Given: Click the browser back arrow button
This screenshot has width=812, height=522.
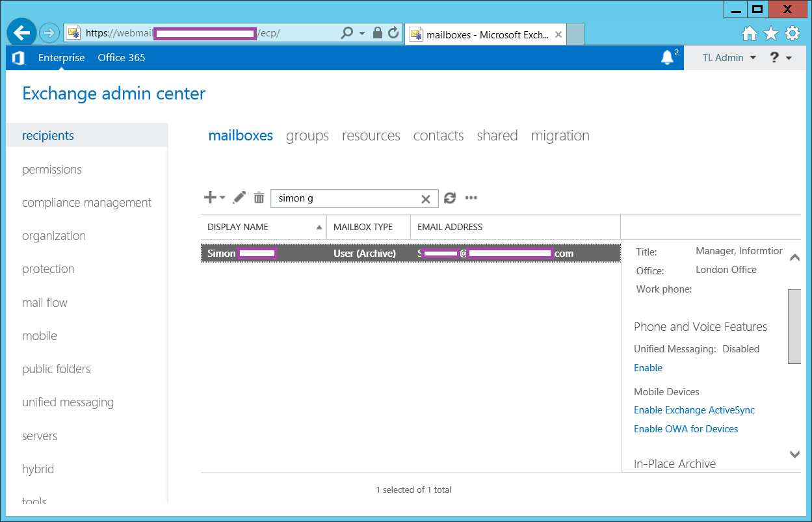Looking at the screenshot, I should tap(22, 33).
